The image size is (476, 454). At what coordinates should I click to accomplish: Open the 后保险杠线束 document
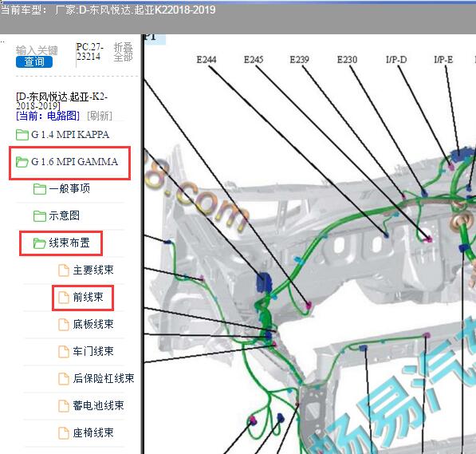click(x=104, y=378)
